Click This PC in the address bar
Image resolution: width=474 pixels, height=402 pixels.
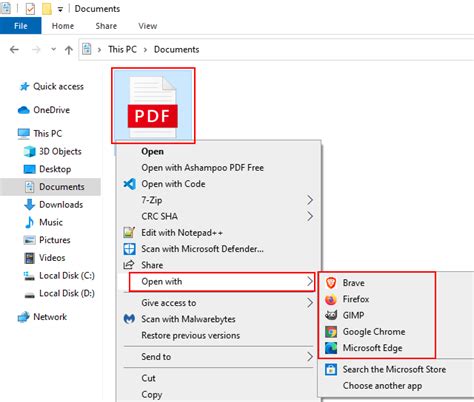[122, 49]
